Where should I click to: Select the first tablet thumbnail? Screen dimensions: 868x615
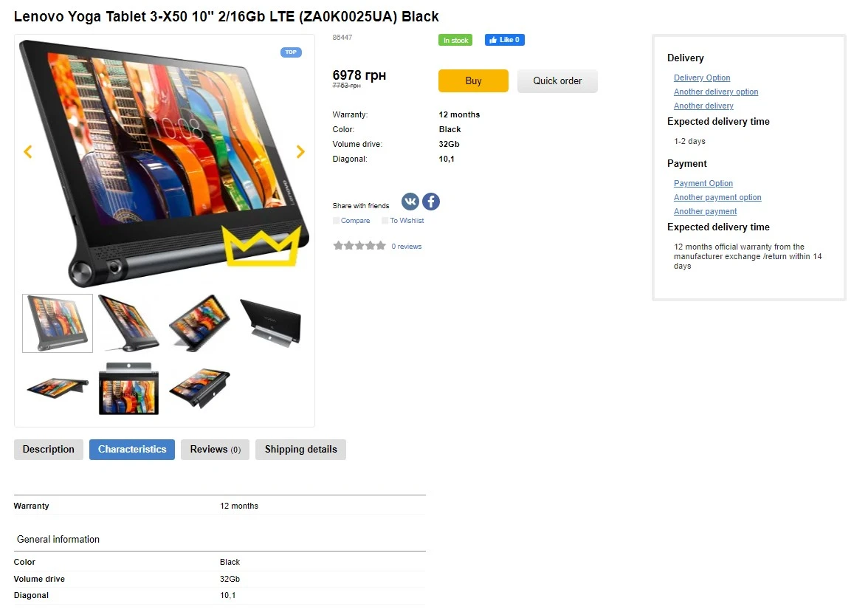(x=58, y=323)
